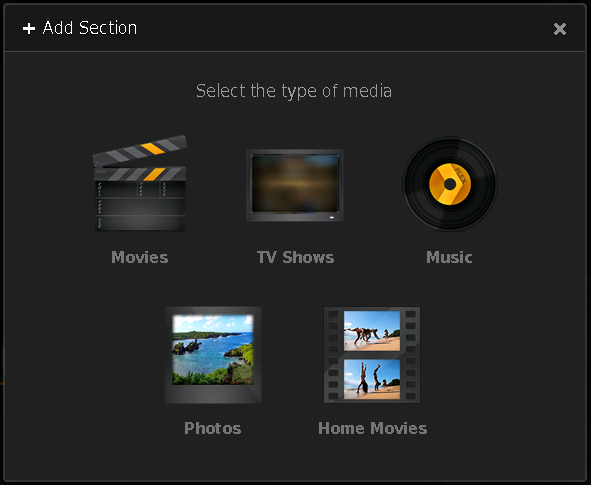Click the yellow Plex center of record
The image size is (591, 485).
pos(450,184)
